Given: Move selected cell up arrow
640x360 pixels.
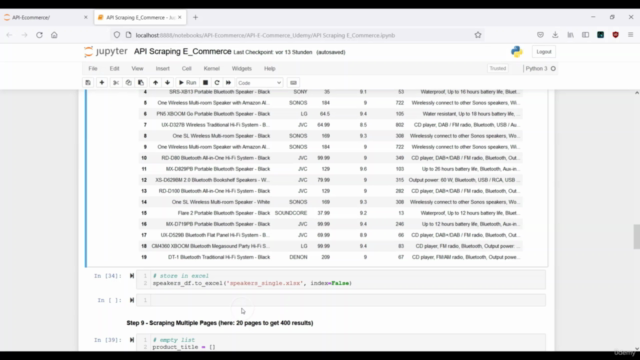Looking at the screenshot, I should coord(155,82).
